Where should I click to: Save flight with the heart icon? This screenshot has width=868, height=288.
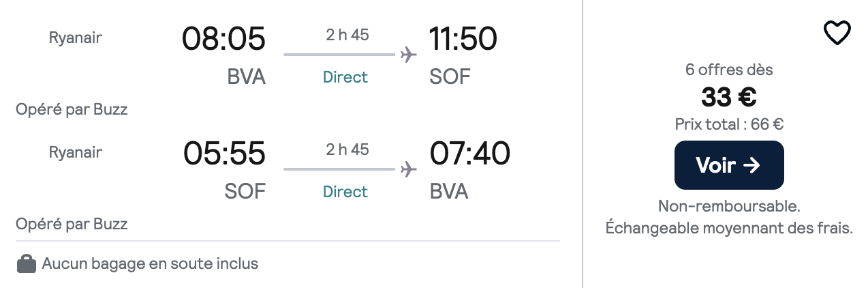tap(837, 33)
